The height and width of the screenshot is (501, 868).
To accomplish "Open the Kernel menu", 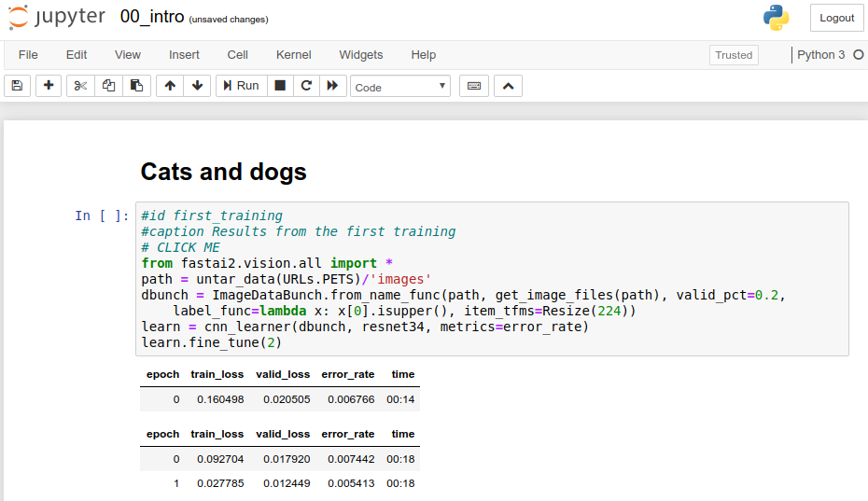I will pos(293,55).
